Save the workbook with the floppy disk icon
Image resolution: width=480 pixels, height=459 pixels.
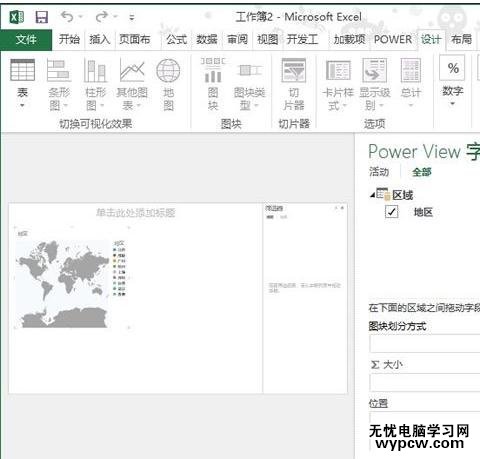coord(42,17)
